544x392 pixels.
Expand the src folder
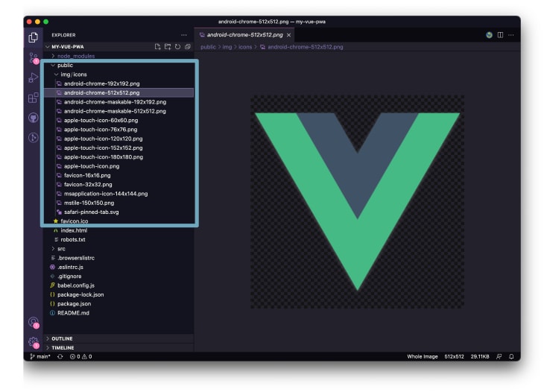pos(119,249)
